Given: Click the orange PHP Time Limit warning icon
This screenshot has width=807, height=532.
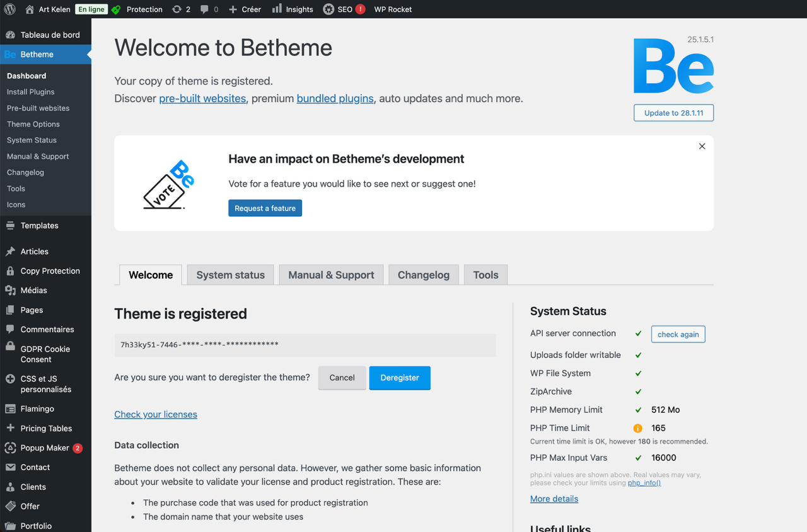Looking at the screenshot, I should [x=638, y=428].
